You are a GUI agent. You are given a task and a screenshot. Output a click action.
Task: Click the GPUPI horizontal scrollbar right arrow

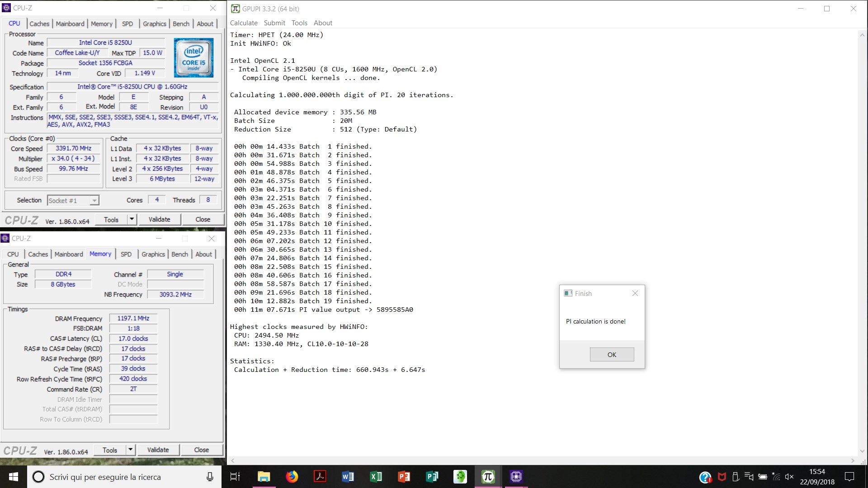853,460
